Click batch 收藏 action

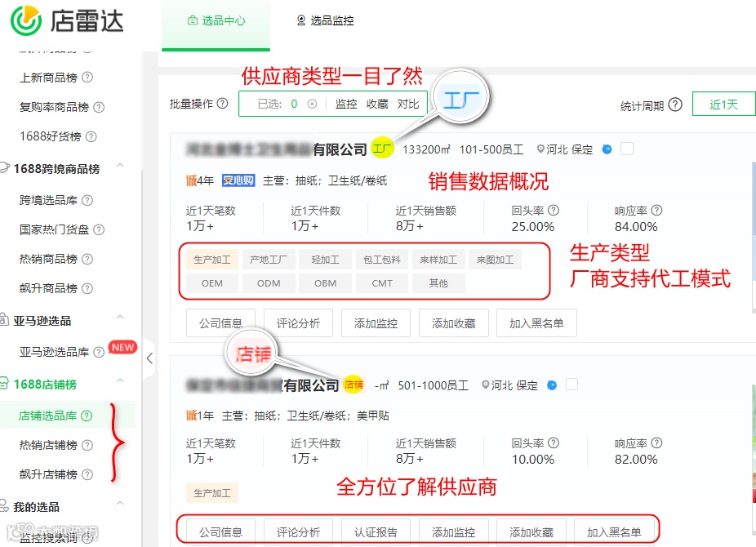(377, 105)
